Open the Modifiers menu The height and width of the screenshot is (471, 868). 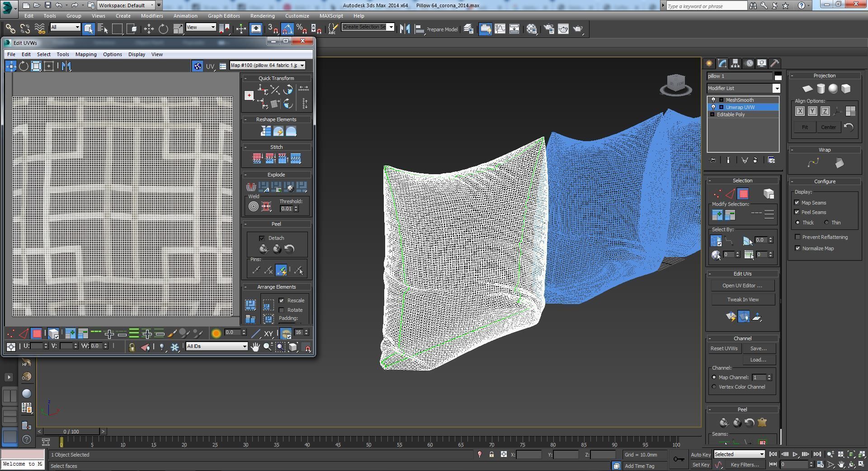pos(152,16)
